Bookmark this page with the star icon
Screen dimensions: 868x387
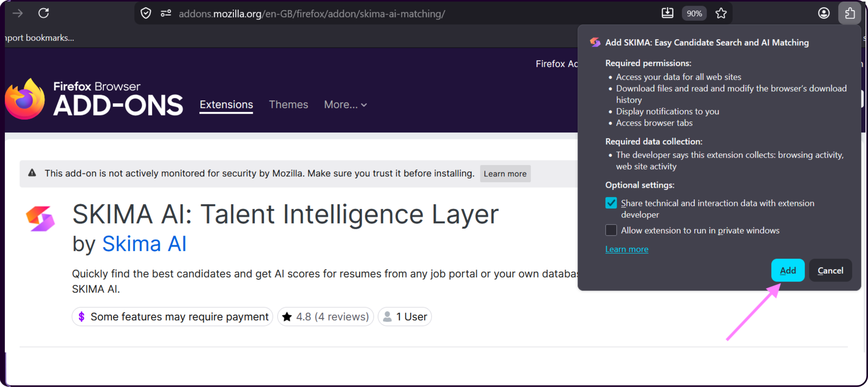coord(721,14)
